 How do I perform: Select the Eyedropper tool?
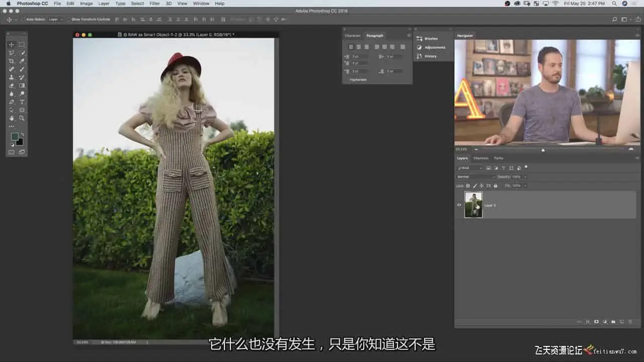pyautogui.click(x=22, y=61)
